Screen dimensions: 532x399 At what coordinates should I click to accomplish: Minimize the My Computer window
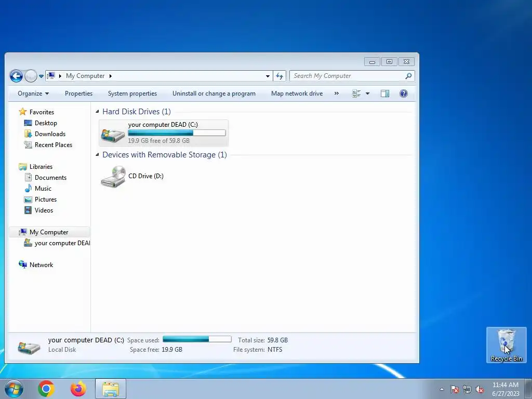[x=372, y=62]
